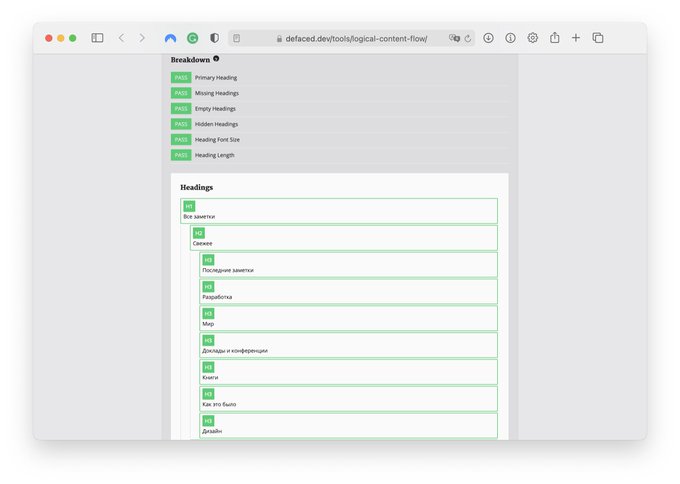The width and height of the screenshot is (680, 484).
Task: Close the Safari window
Action: point(49,38)
